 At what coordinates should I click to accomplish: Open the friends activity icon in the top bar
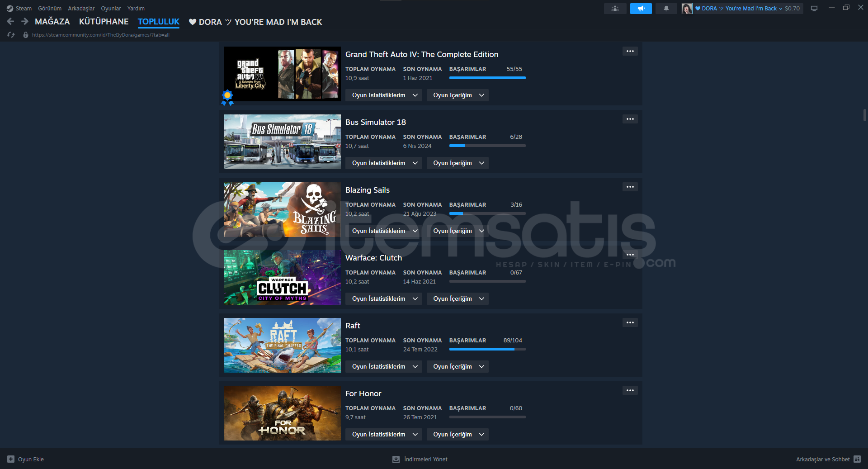615,9
